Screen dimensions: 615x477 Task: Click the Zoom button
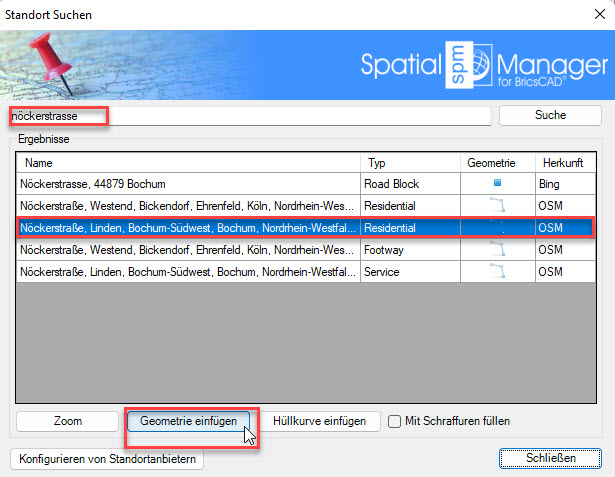pyautogui.click(x=67, y=422)
